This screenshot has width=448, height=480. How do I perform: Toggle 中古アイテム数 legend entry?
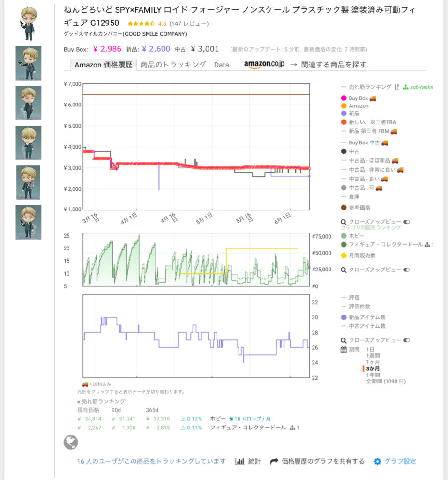tap(363, 326)
